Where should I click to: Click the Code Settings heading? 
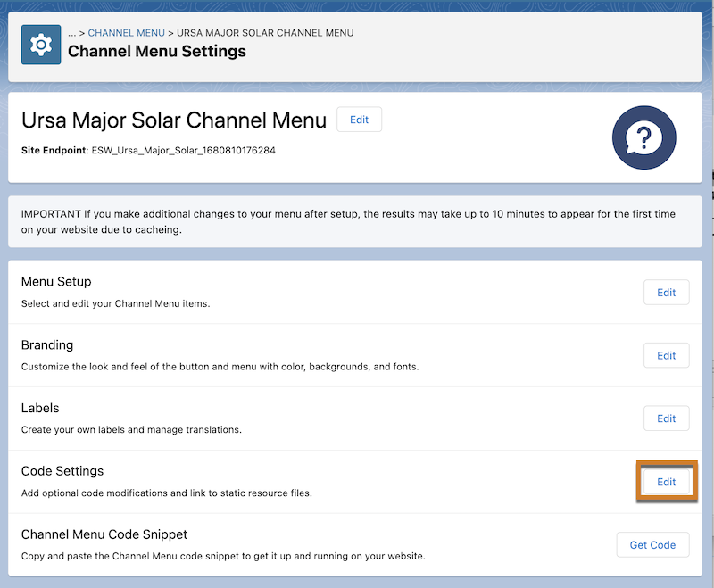tap(62, 471)
